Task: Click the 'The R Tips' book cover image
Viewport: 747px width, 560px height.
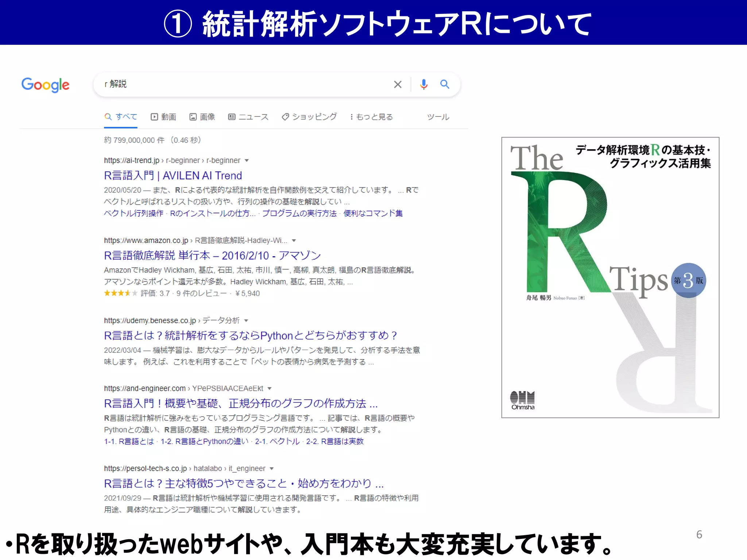Action: 610,277
